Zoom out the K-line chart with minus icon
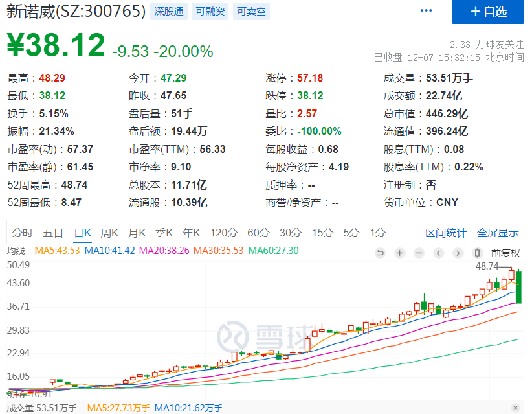Viewport: 532px width, 414px height. tap(419, 253)
